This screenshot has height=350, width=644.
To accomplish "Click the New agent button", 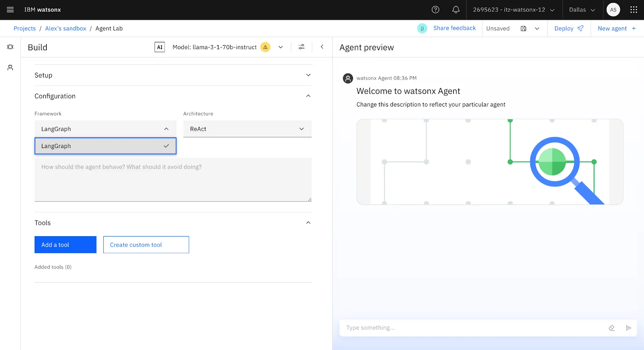I will pos(617,28).
